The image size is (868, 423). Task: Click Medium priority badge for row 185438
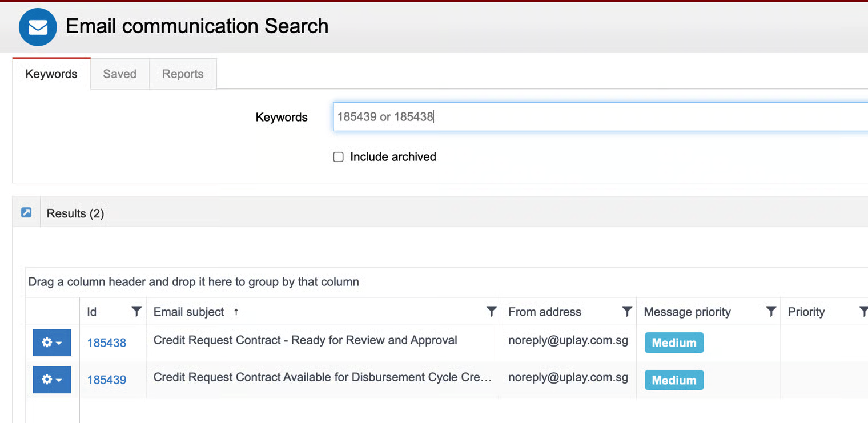(x=674, y=343)
